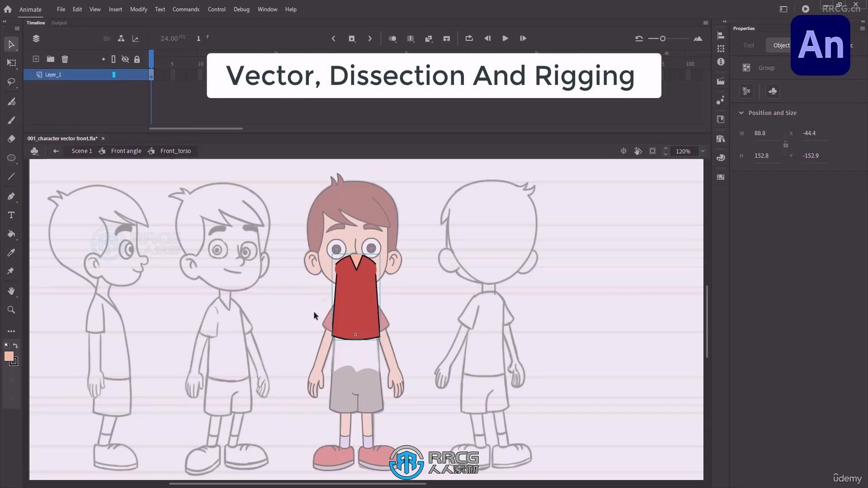
Task: Expand Front_torso symbol breadcrumb
Action: click(x=175, y=150)
